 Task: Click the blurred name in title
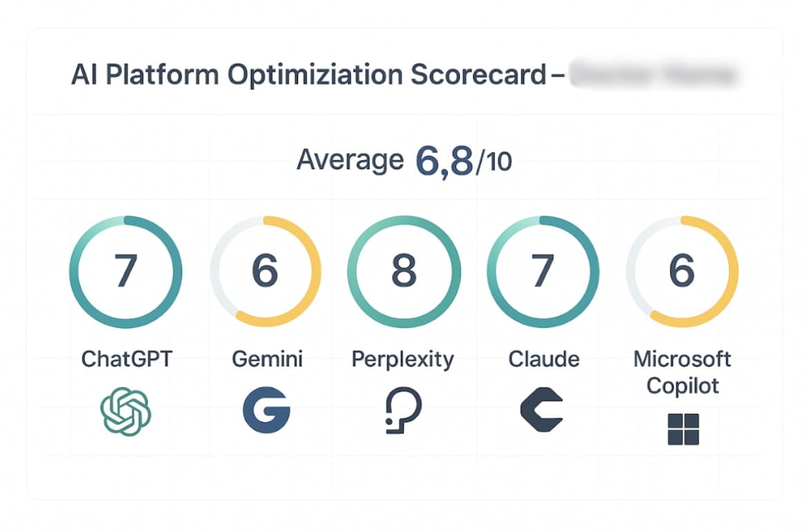coord(652,75)
